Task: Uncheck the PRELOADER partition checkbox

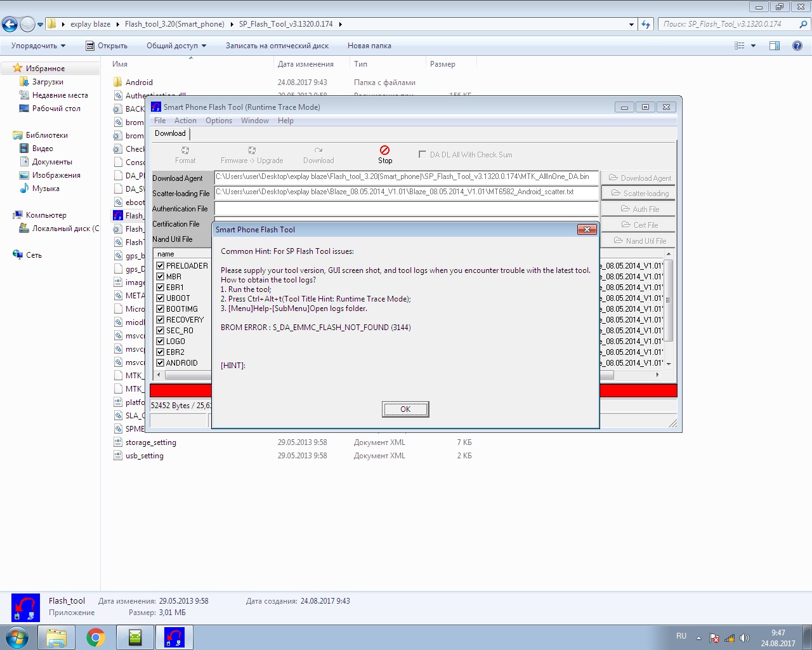Action: click(160, 266)
